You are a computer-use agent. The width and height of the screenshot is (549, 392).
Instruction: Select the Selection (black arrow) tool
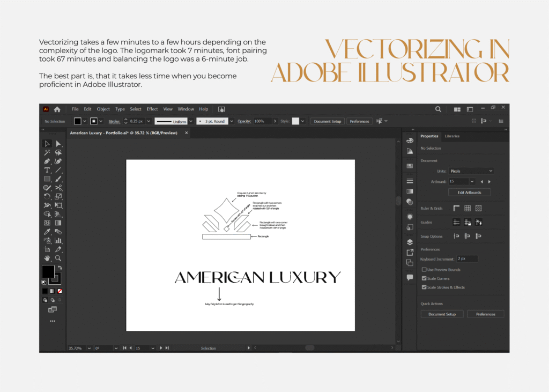(x=47, y=144)
